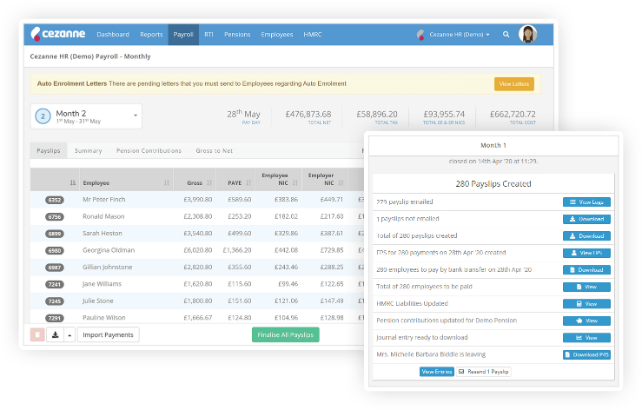The image size is (642, 410).
Task: Select employee Pauline Wilson
Action: tap(104, 317)
